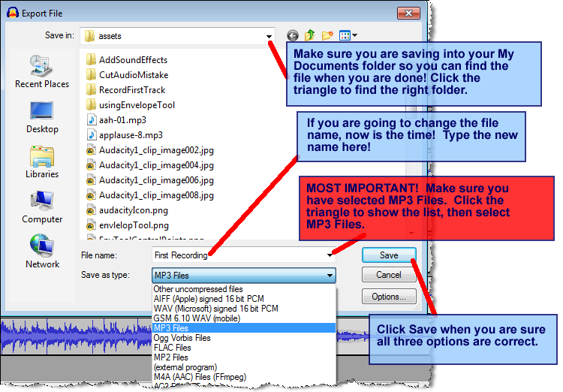Select Audacity1_clip_image006.jpg file

pos(150,180)
